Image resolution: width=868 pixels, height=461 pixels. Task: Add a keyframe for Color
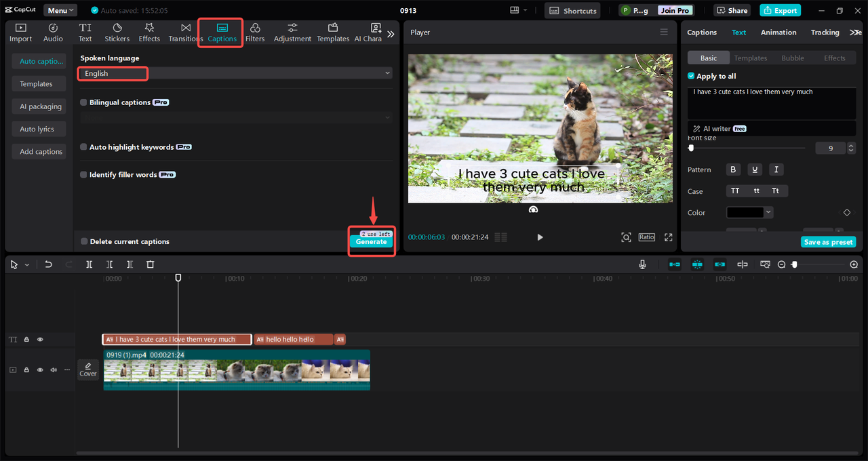(846, 213)
